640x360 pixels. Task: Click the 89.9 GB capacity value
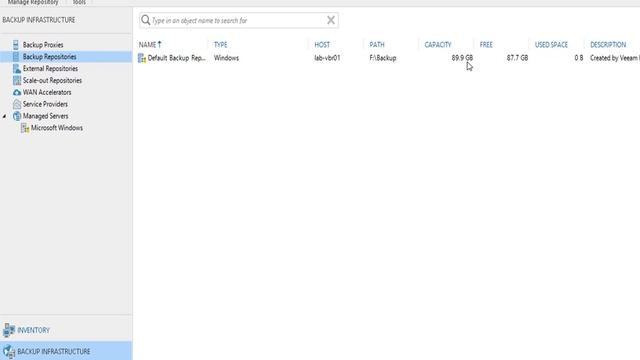(x=462, y=58)
